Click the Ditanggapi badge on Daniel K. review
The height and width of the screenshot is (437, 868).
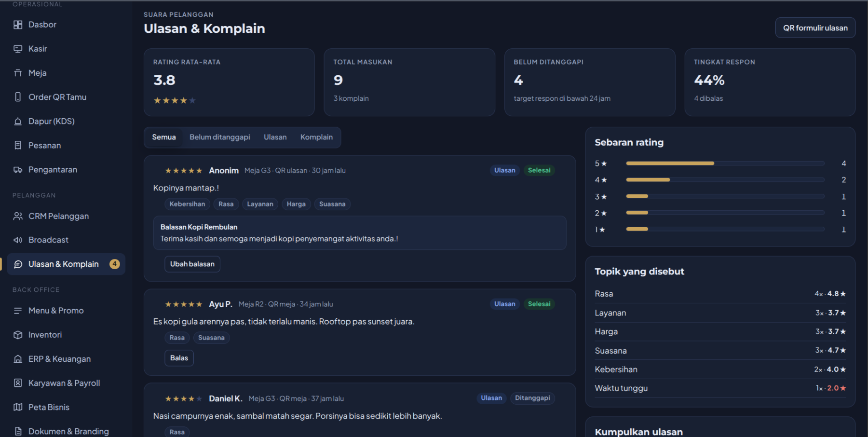(x=532, y=398)
